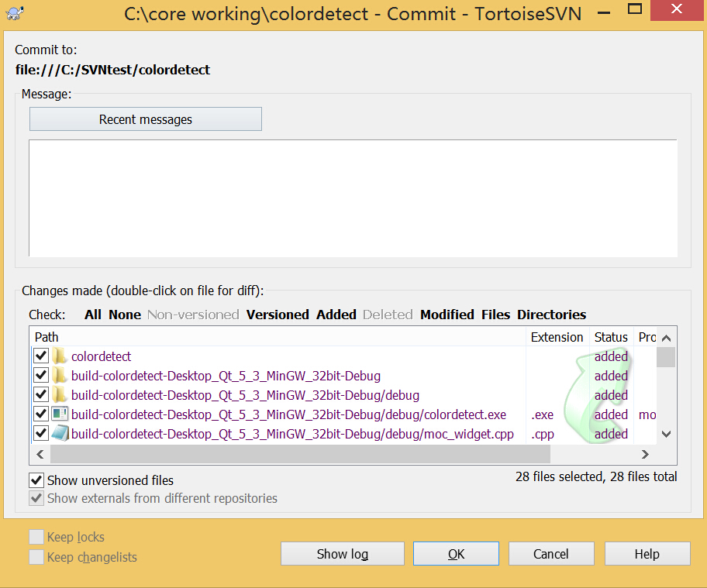Click inside the commit message text box
The image size is (707, 588).
point(353,198)
